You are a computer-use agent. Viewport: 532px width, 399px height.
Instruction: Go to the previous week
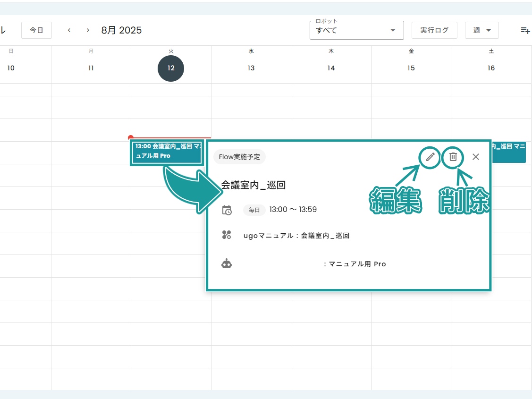[x=69, y=30]
